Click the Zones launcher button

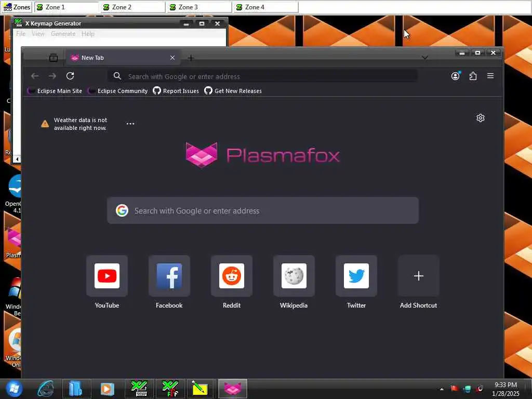pyautogui.click(x=17, y=7)
